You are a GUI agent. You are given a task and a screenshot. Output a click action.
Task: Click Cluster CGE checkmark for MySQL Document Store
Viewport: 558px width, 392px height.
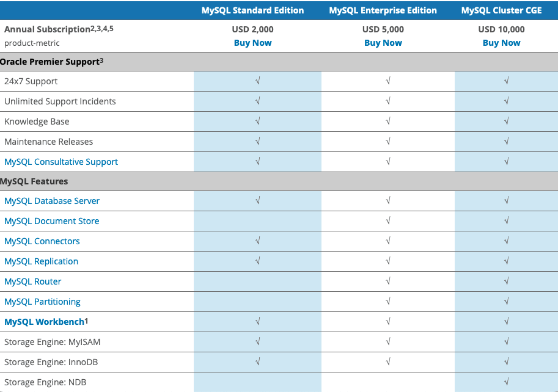click(x=507, y=220)
